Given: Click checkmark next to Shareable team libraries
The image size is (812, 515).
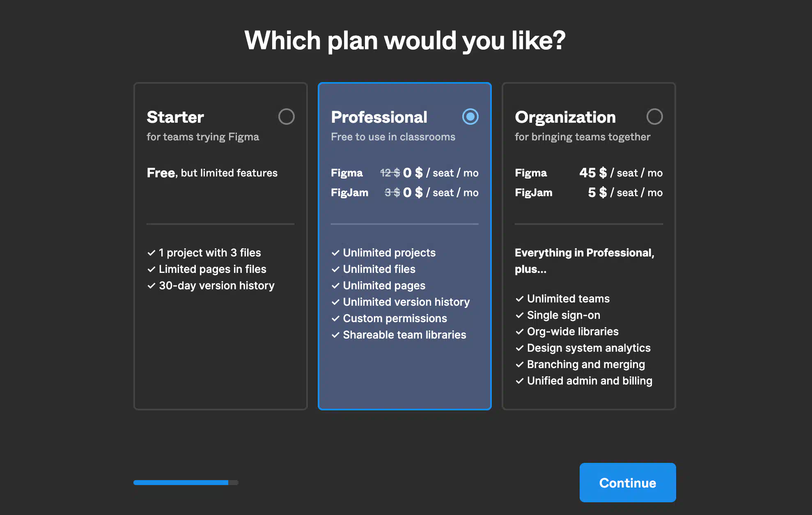Looking at the screenshot, I should tap(335, 335).
